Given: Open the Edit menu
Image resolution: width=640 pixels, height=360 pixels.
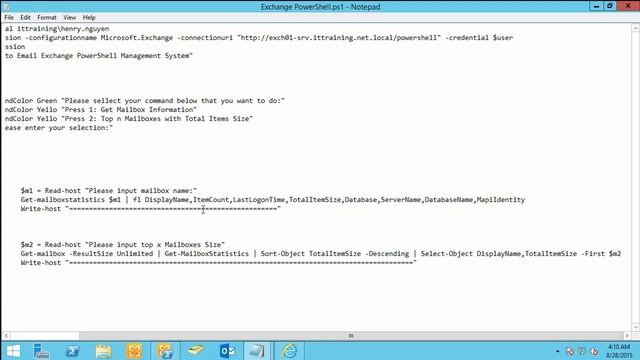Looking at the screenshot, I should pos(25,18).
